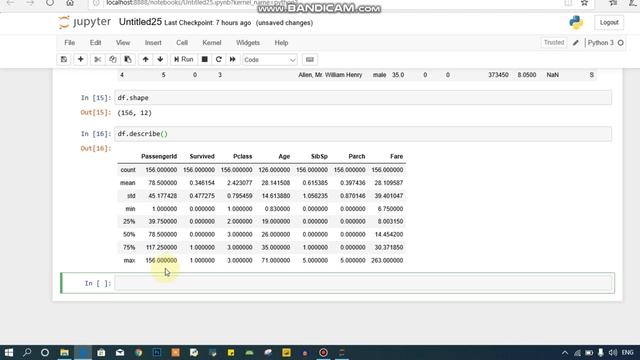Viewport: 640px width, 360px height.
Task: Click the pencil edit icon beside Trusted
Action: [576, 43]
